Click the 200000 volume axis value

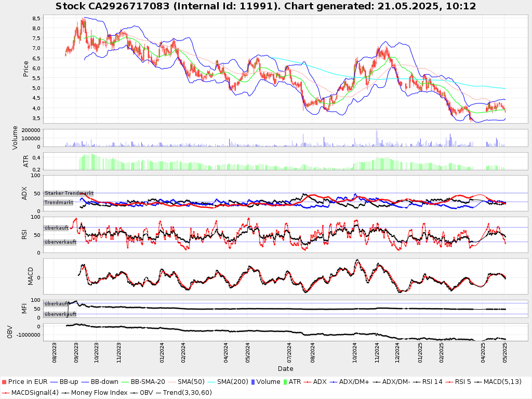tap(31, 130)
